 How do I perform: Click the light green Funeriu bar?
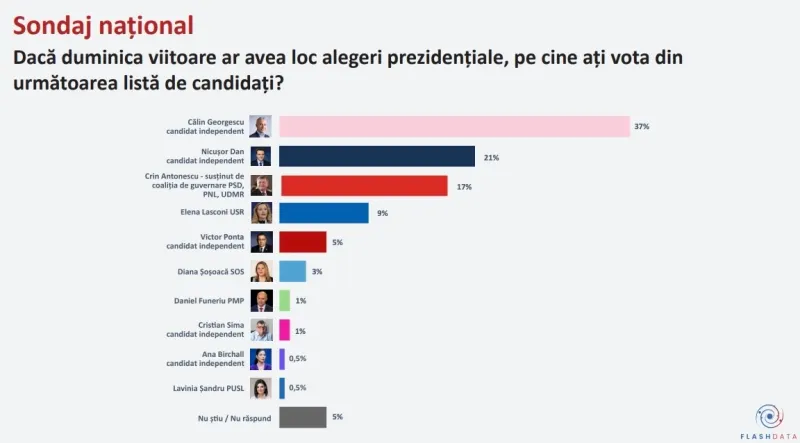(x=284, y=301)
